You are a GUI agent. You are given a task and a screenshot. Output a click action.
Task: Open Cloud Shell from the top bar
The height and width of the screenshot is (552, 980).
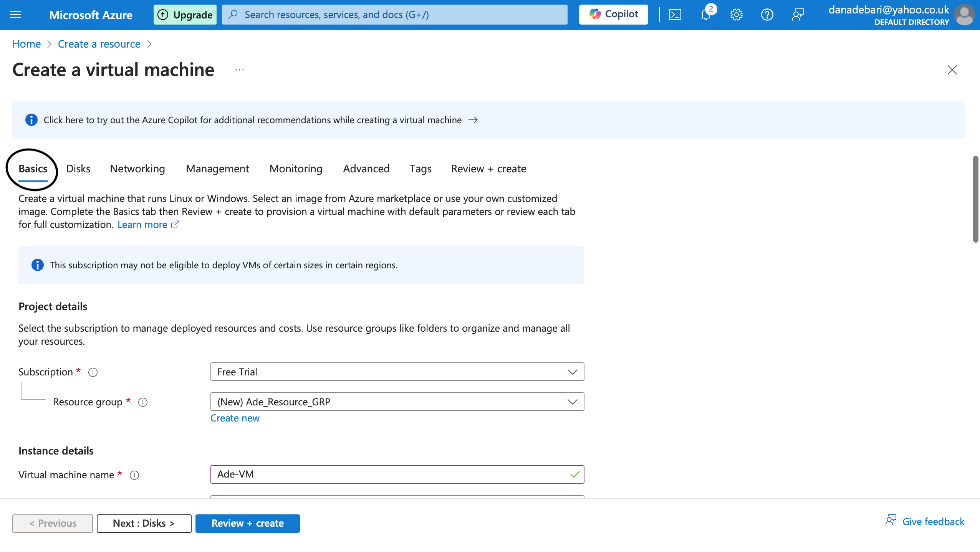(675, 15)
